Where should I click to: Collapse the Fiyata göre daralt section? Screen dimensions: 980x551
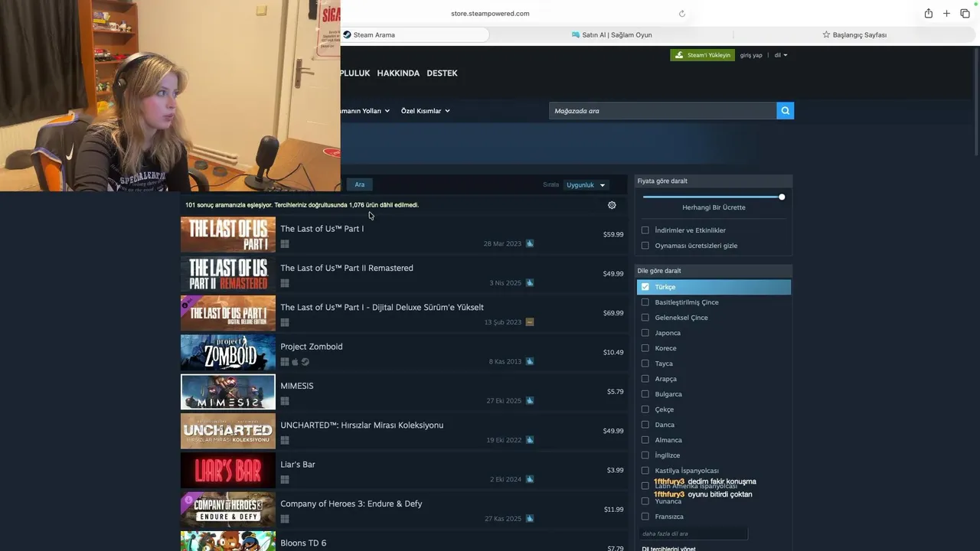coord(714,181)
